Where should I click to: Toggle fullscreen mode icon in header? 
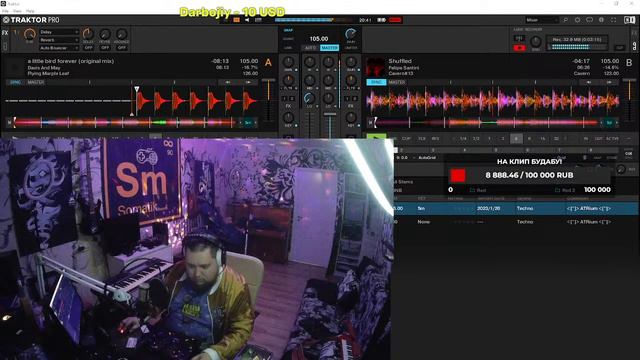[613, 20]
